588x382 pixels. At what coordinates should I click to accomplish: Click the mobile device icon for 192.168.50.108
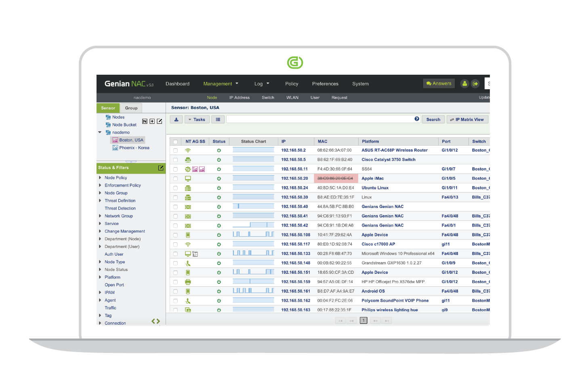[188, 235]
